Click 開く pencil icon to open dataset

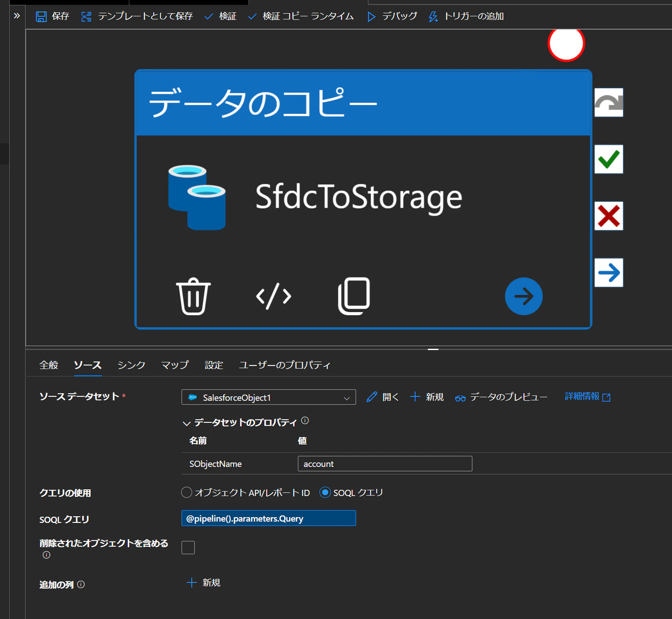[x=372, y=397]
